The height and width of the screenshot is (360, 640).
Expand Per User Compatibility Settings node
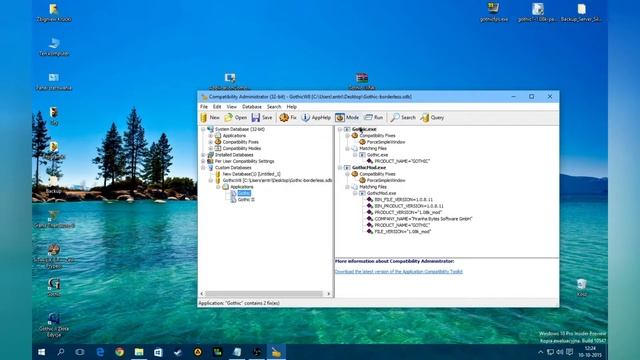[203, 161]
